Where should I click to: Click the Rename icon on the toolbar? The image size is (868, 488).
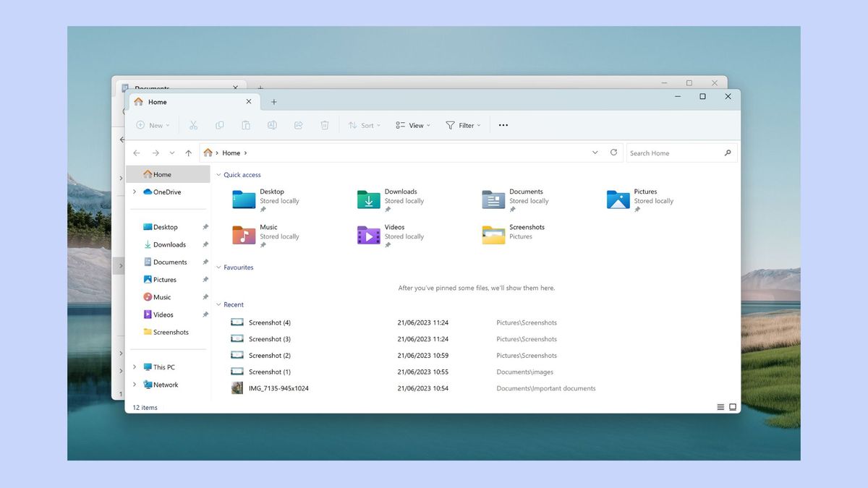coord(272,125)
